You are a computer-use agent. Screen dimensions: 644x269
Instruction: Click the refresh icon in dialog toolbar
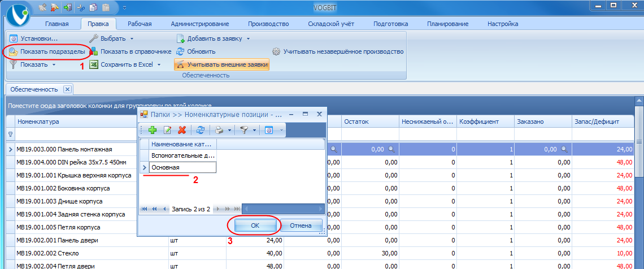(201, 130)
